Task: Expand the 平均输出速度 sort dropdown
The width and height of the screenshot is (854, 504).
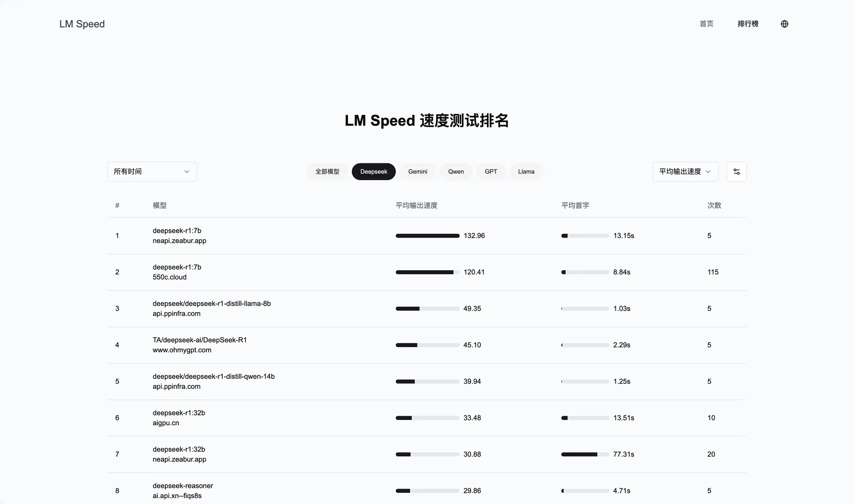Action: (685, 172)
